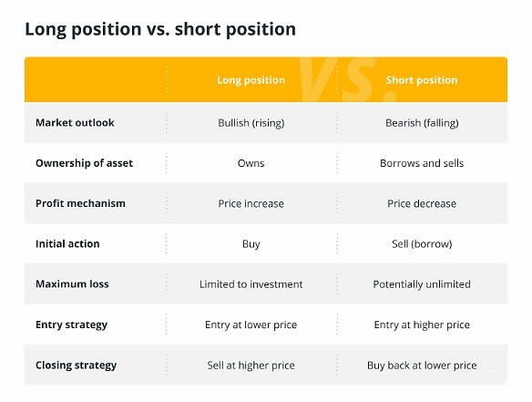Click the Ownership of asset label

pyautogui.click(x=84, y=163)
